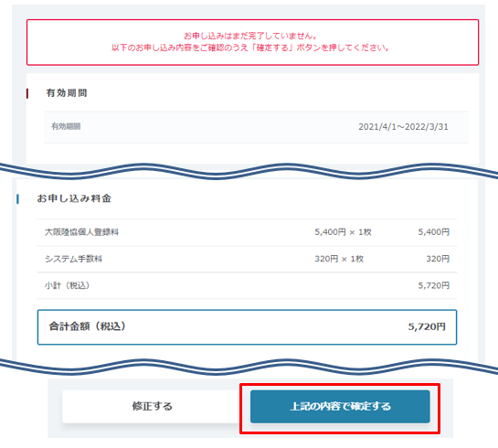Click the dark red bar beside 有効期間
This screenshot has width=498, height=448.
[x=27, y=93]
